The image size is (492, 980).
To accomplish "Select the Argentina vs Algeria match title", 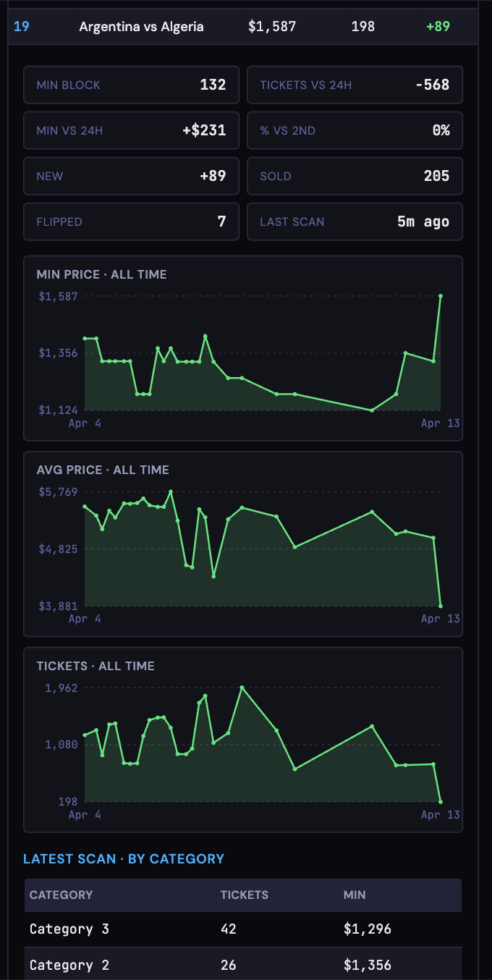I will (x=141, y=26).
